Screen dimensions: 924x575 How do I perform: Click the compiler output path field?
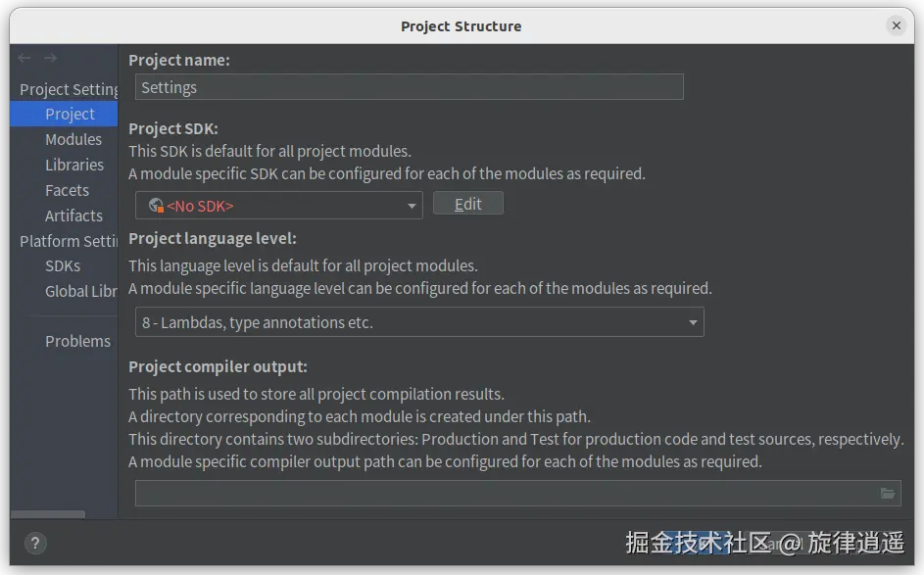click(x=505, y=494)
